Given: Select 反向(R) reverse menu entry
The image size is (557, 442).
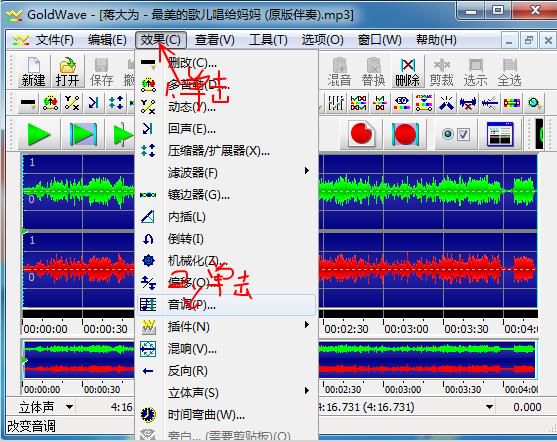Looking at the screenshot, I should point(226,371).
